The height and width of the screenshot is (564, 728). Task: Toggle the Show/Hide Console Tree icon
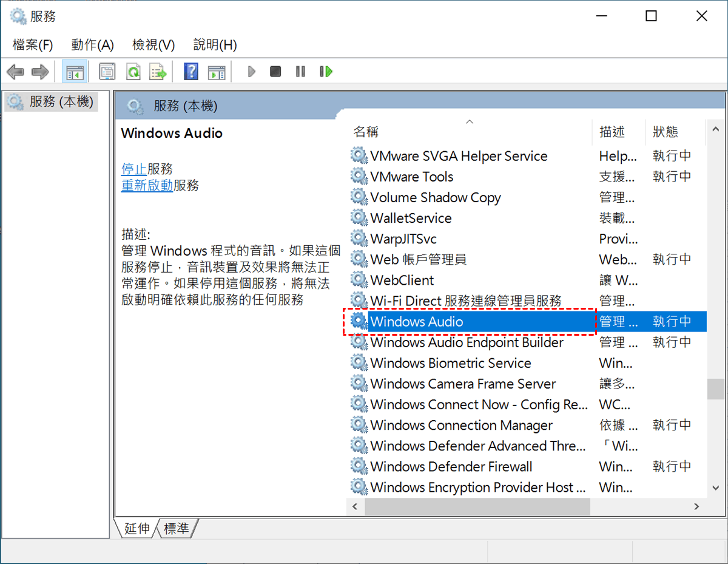(75, 72)
